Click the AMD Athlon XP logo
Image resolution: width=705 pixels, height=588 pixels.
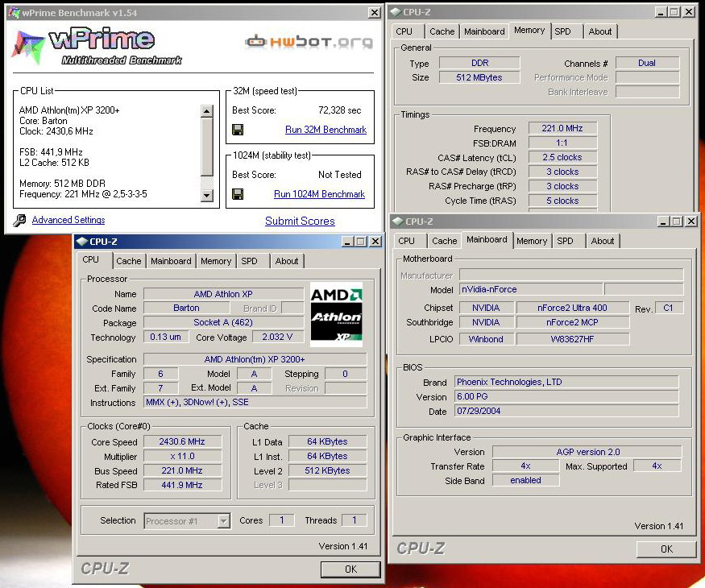[336, 314]
